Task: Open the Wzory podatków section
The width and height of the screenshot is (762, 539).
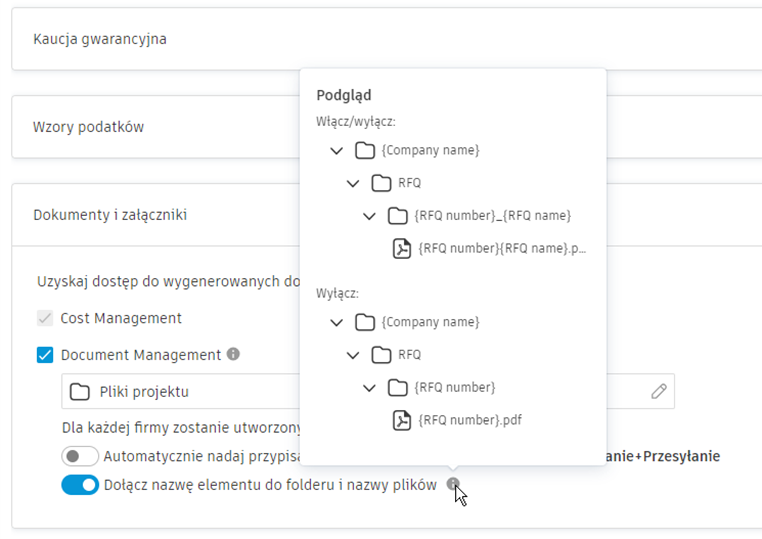Action: pos(89,127)
